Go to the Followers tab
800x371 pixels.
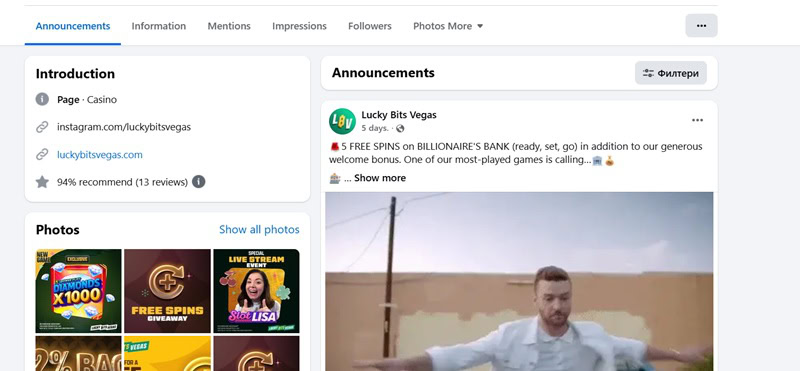[x=370, y=26]
